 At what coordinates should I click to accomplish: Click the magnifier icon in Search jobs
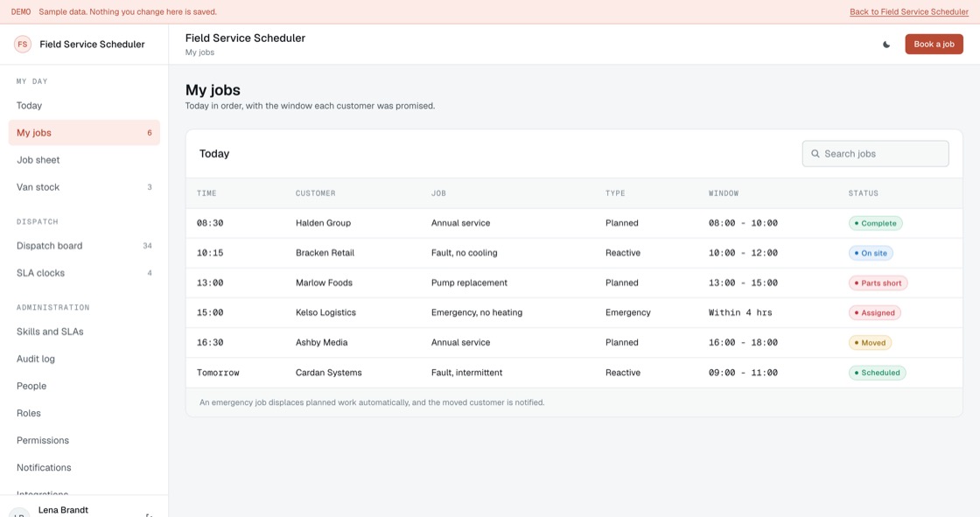(x=815, y=154)
